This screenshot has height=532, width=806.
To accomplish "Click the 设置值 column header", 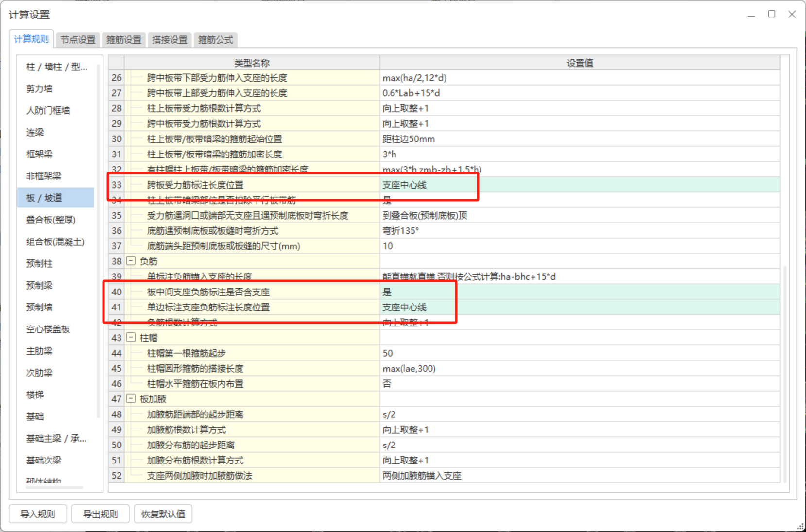I will 580,63.
